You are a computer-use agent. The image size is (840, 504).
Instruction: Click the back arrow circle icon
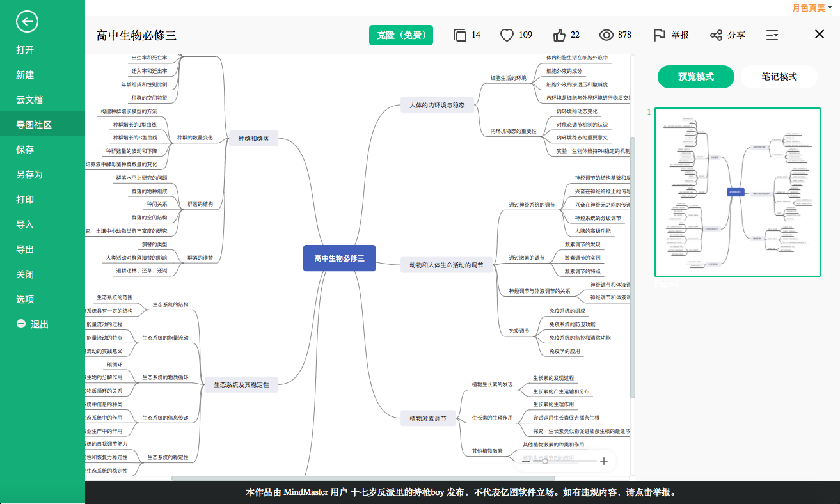coord(27,22)
